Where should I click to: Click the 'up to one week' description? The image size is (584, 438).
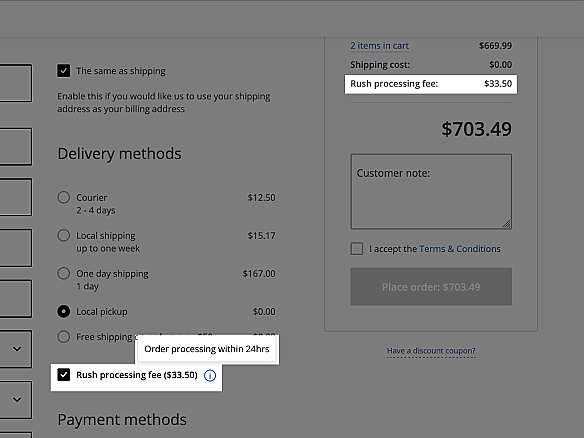tap(108, 248)
